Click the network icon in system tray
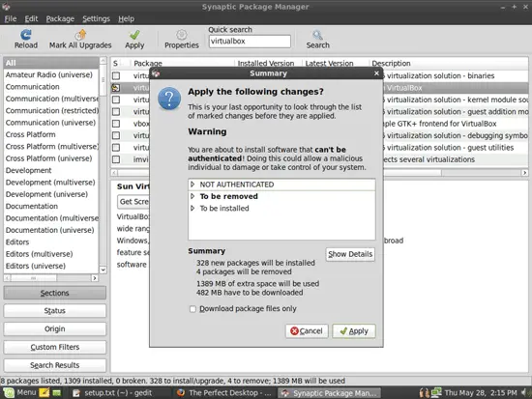 pyautogui.click(x=436, y=392)
